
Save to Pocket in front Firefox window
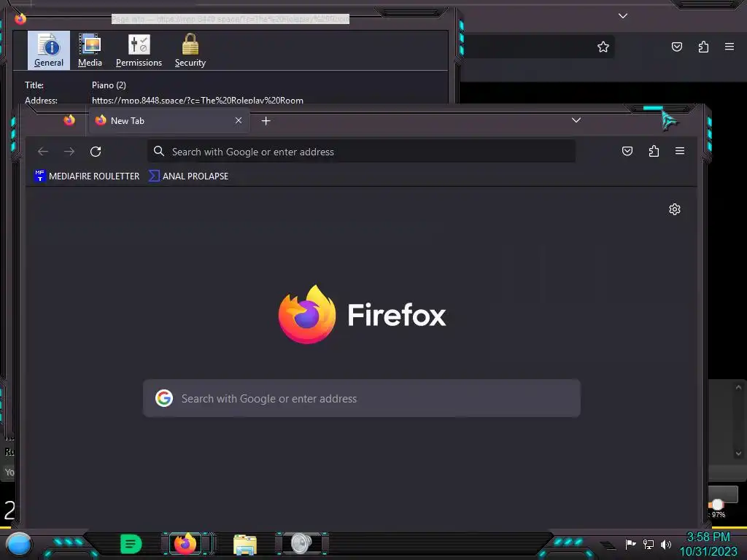pyautogui.click(x=627, y=151)
